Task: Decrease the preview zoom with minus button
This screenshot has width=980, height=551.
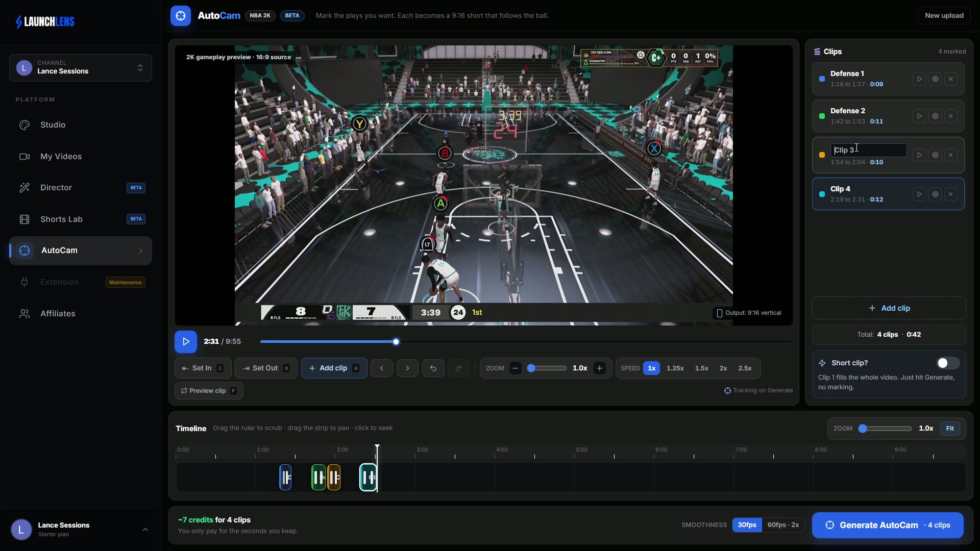Action: click(x=516, y=368)
